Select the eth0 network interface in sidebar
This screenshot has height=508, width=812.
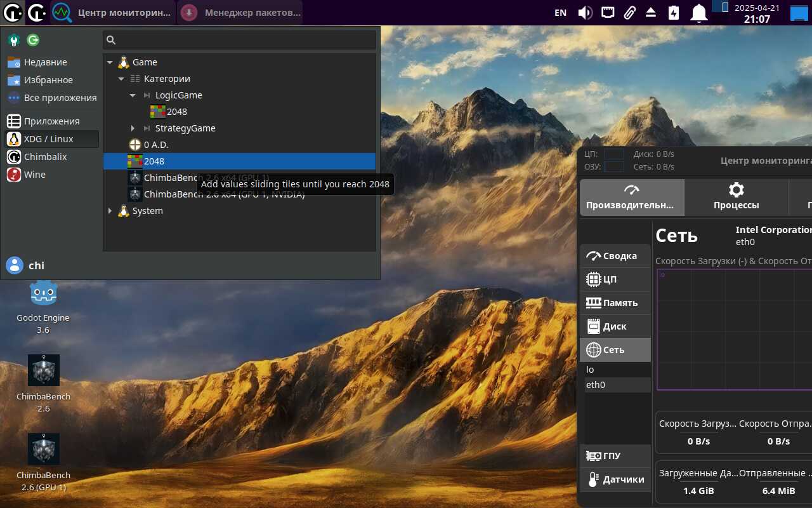[618, 385]
